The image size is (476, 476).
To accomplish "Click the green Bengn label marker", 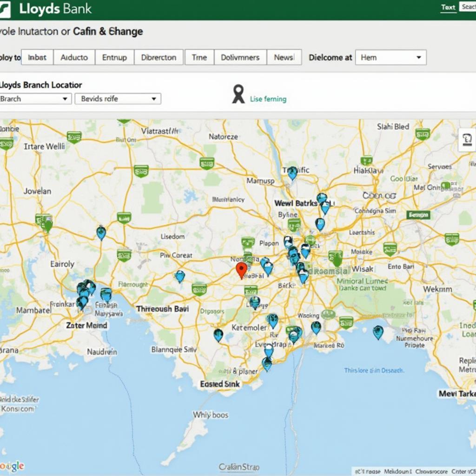I will [x=418, y=215].
